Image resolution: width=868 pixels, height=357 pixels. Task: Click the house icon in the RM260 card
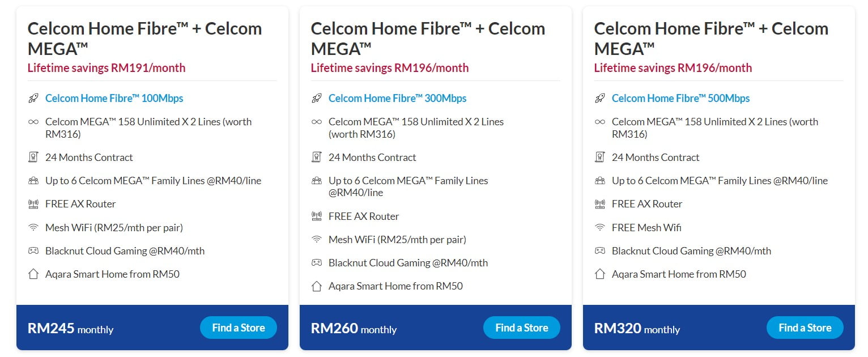pos(317,286)
